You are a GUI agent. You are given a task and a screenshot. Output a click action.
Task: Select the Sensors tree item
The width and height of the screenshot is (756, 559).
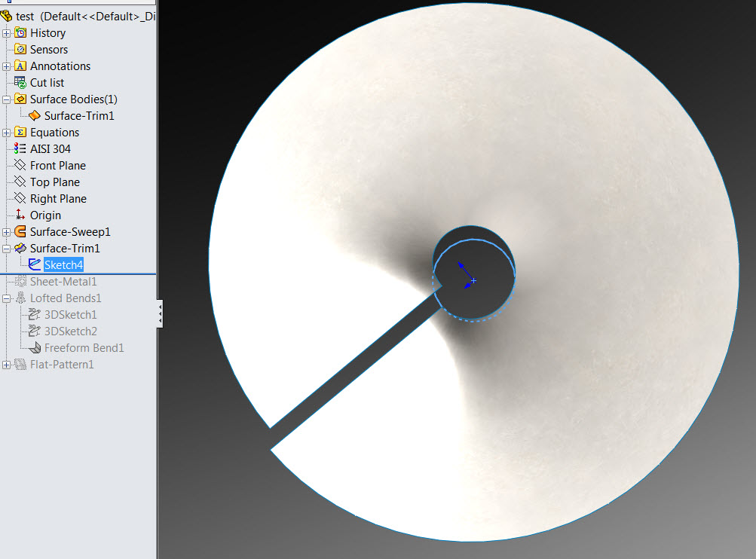pos(49,49)
